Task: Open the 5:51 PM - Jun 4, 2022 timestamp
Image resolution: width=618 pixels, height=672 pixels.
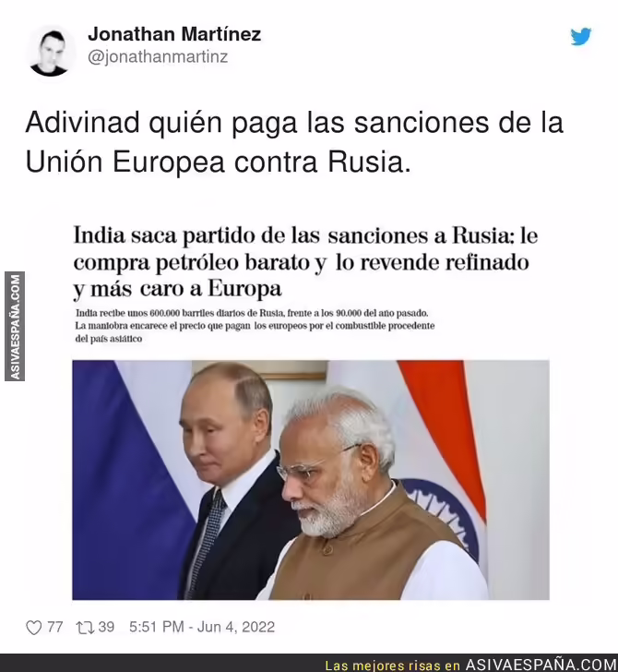Action: click(x=202, y=627)
